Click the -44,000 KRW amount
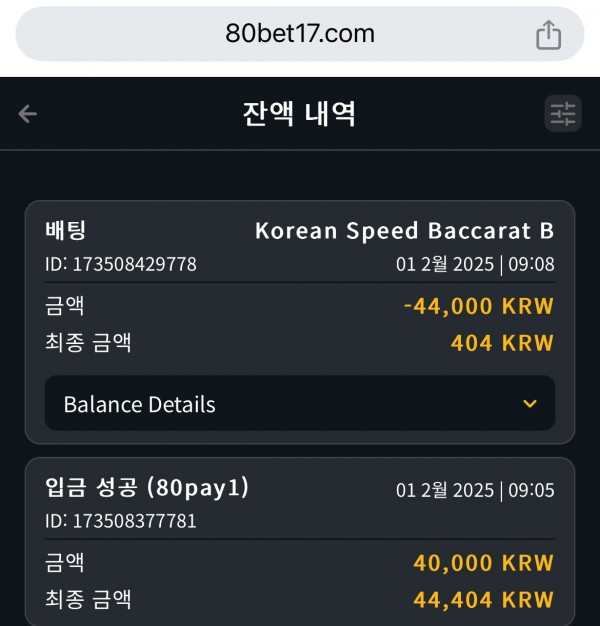The width and height of the screenshot is (600, 626). click(479, 306)
